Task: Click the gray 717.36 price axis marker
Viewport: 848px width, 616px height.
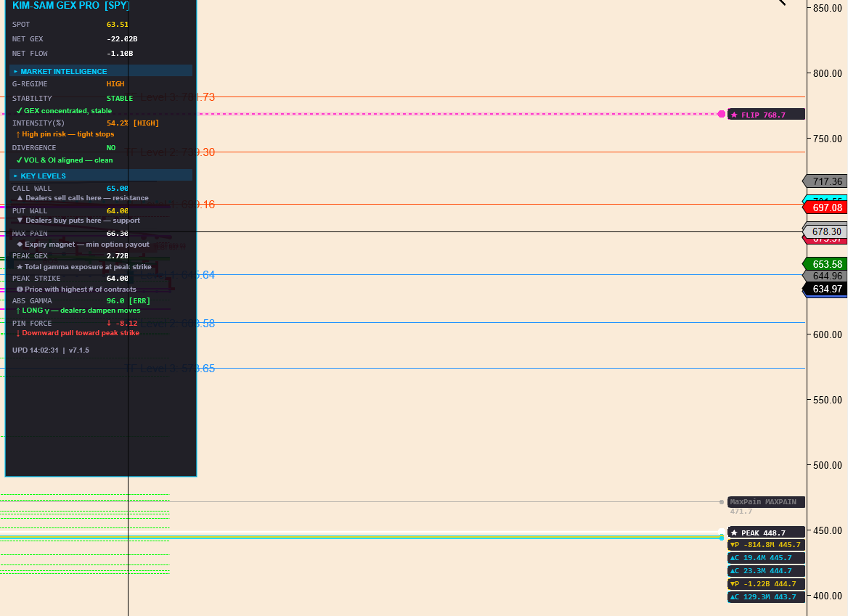Action: pos(827,181)
